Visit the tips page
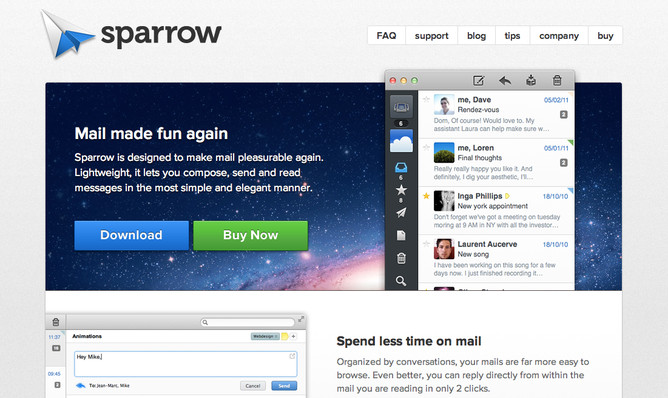This screenshot has height=398, width=668. pos(513,35)
